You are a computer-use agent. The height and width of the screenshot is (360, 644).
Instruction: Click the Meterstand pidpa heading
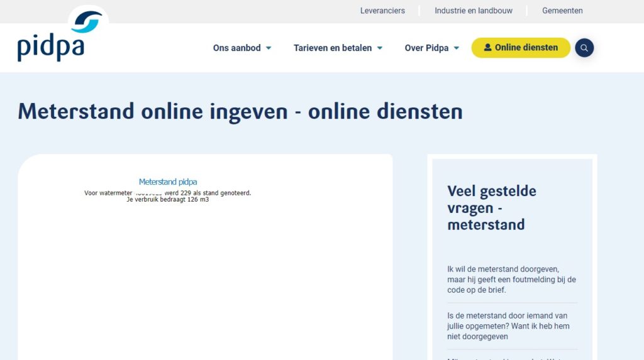click(x=167, y=182)
